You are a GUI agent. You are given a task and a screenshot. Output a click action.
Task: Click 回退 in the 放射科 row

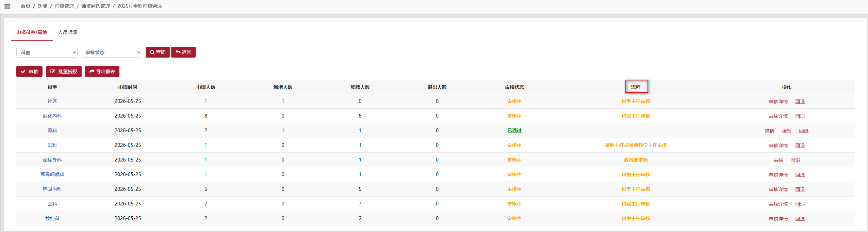pos(800,219)
